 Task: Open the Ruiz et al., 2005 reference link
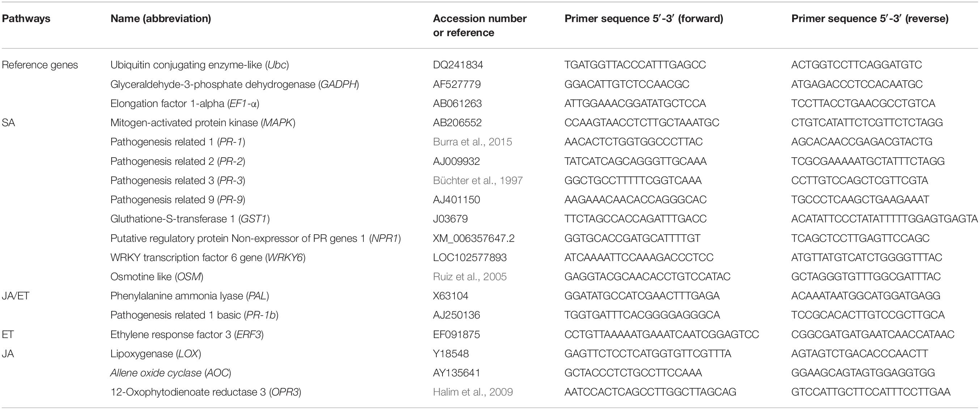click(470, 277)
